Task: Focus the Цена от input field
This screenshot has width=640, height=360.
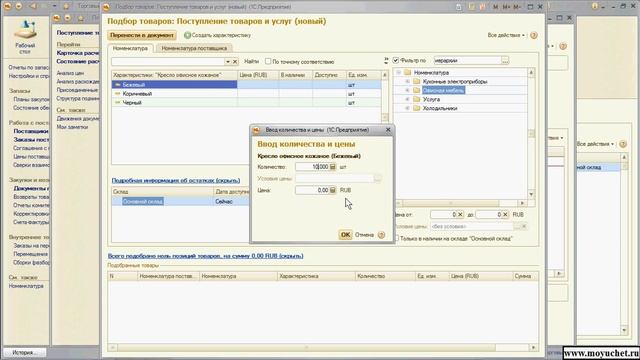Action: [444, 215]
